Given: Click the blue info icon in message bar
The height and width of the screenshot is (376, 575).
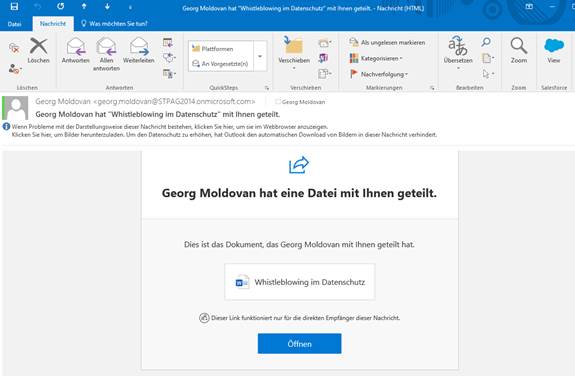Looking at the screenshot, I should coord(6,127).
